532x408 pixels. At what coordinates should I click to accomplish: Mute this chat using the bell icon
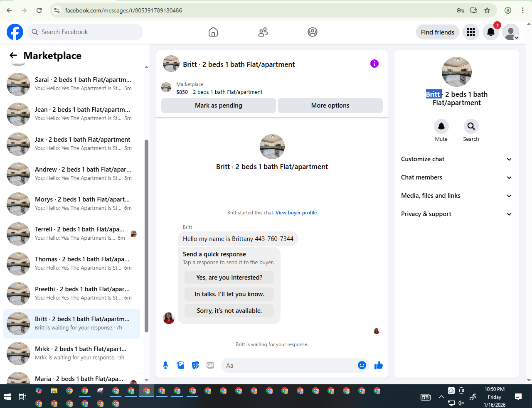(441, 126)
